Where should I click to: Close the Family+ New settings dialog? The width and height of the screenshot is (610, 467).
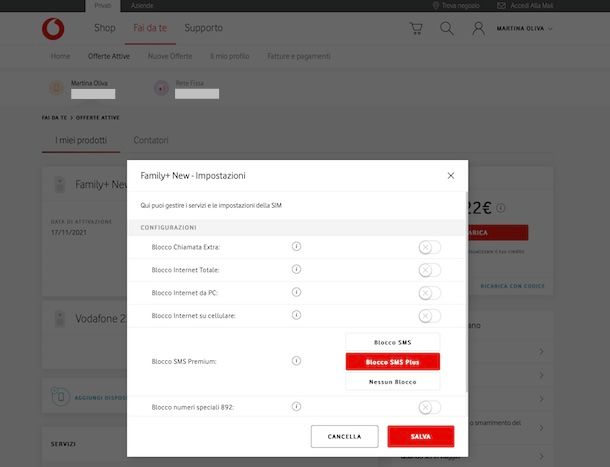point(451,176)
